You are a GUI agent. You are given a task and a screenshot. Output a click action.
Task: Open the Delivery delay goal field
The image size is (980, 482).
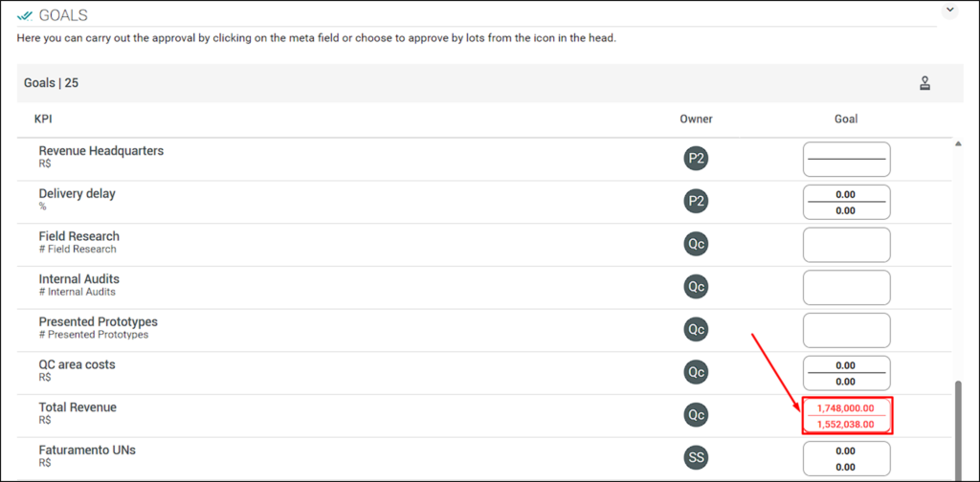coord(847,203)
